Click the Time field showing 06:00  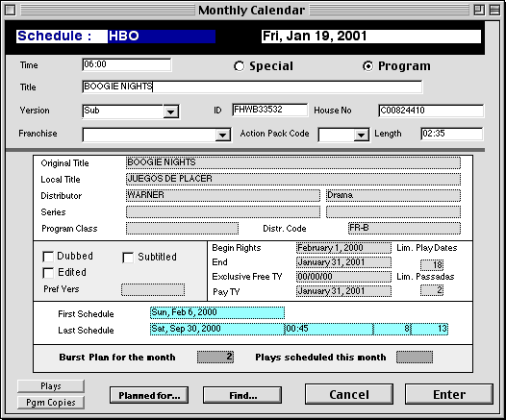tap(127, 64)
